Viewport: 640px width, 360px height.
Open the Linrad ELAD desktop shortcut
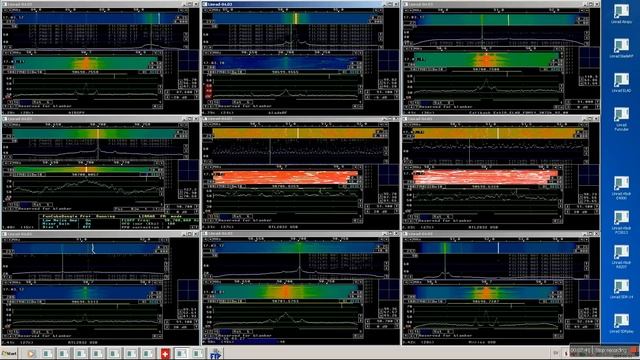[x=621, y=82]
